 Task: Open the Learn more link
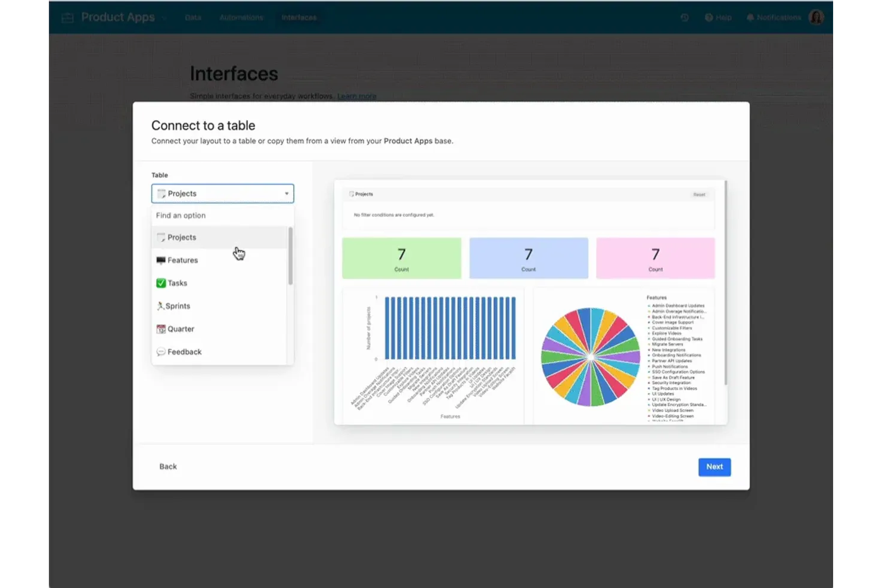(356, 96)
